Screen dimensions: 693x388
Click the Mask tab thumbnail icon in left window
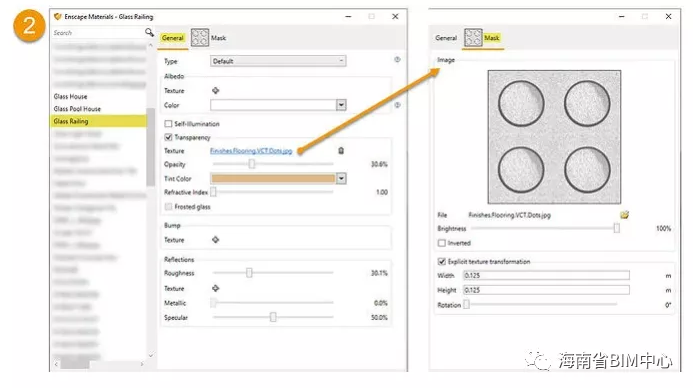[x=200, y=38]
